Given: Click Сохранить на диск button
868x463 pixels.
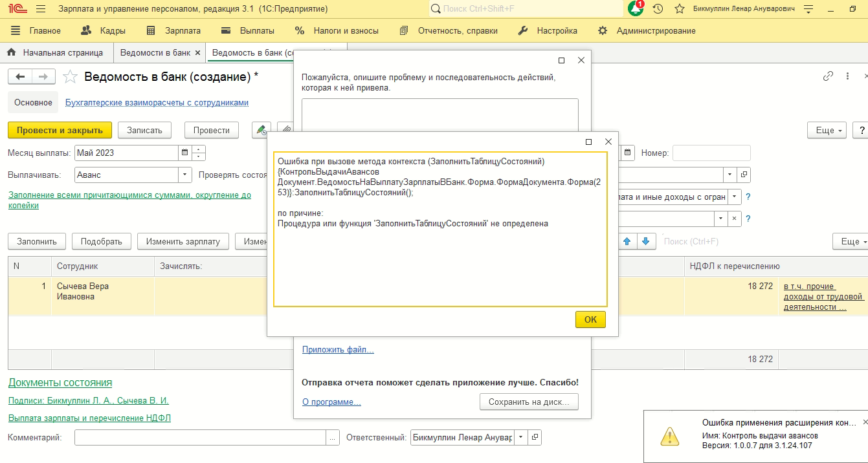Looking at the screenshot, I should tap(529, 402).
